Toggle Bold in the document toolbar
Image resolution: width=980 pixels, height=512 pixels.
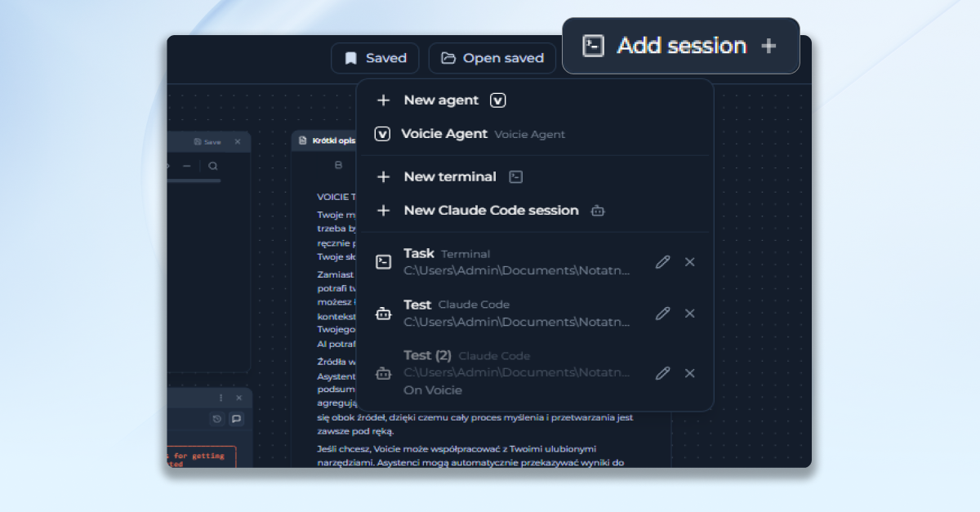coord(339,166)
